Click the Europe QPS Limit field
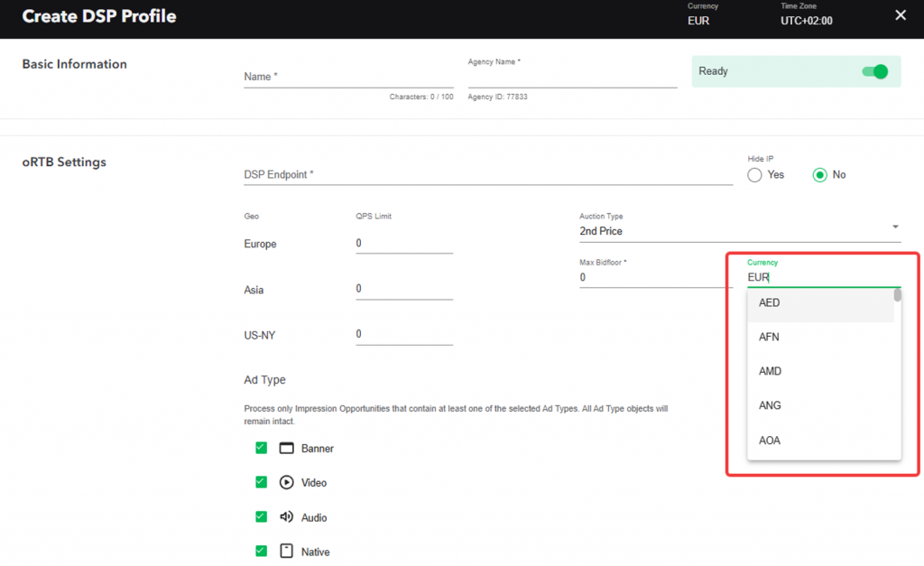 coord(404,244)
